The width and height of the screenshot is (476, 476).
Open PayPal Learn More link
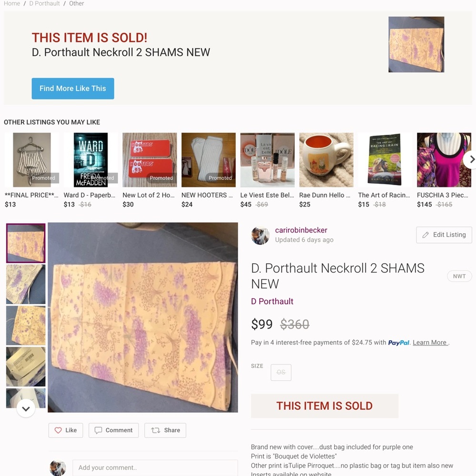(430, 342)
